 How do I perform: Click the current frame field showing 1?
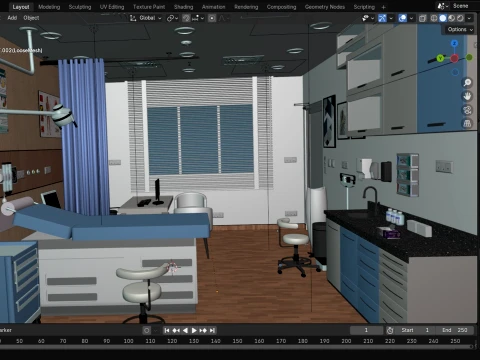[x=366, y=330]
